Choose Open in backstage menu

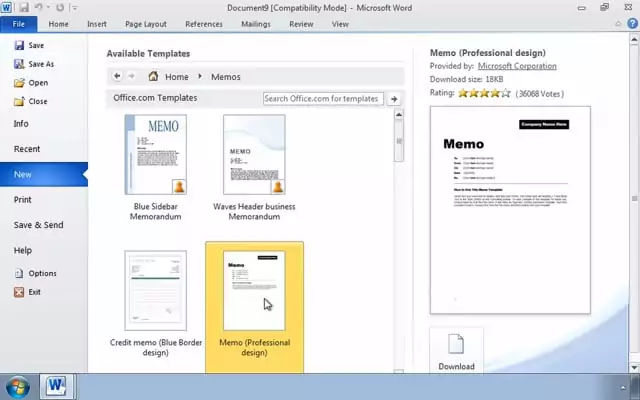31,83
